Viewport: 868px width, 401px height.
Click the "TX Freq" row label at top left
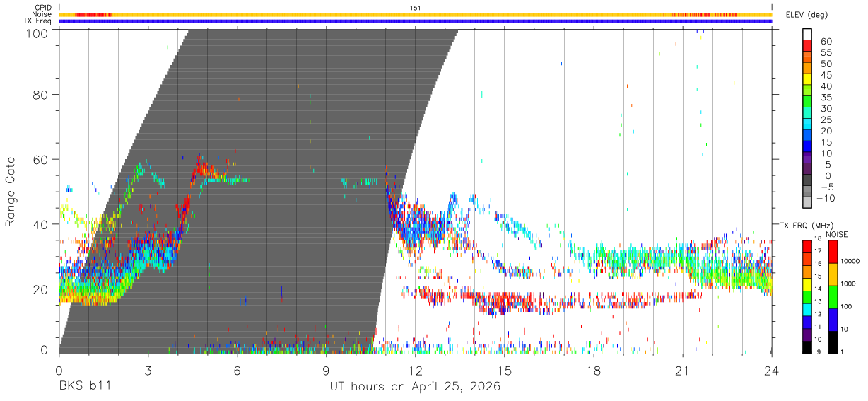coord(38,21)
